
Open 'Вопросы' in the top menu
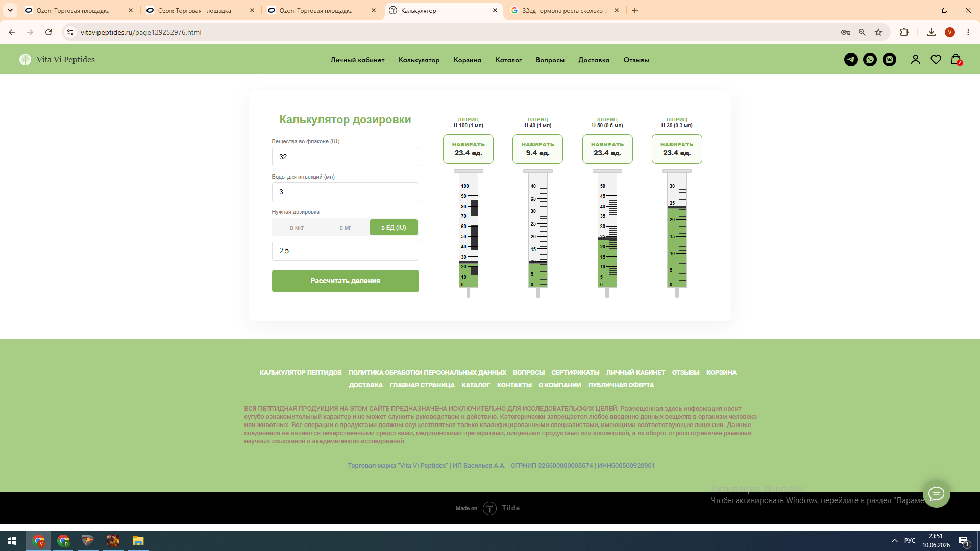[x=550, y=60]
